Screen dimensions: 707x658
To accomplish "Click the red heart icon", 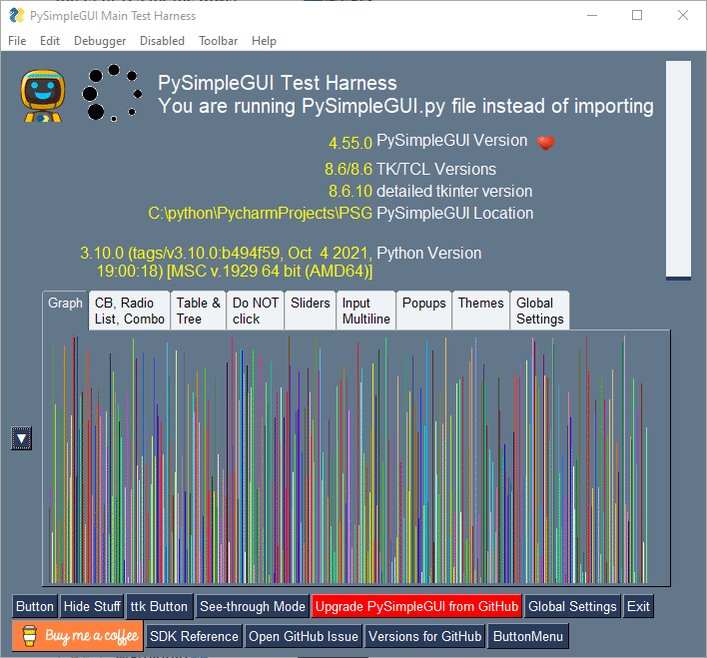I will [x=546, y=143].
